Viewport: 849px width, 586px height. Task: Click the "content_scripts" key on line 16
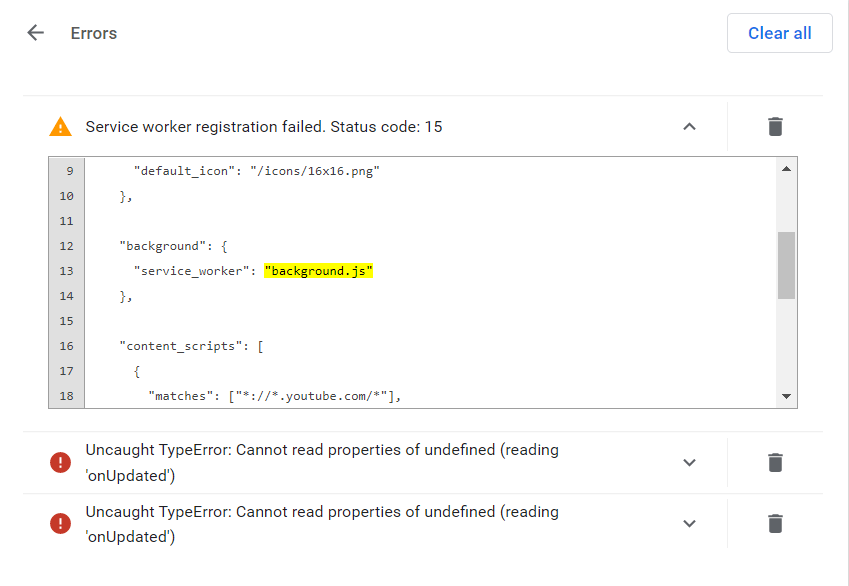point(180,346)
